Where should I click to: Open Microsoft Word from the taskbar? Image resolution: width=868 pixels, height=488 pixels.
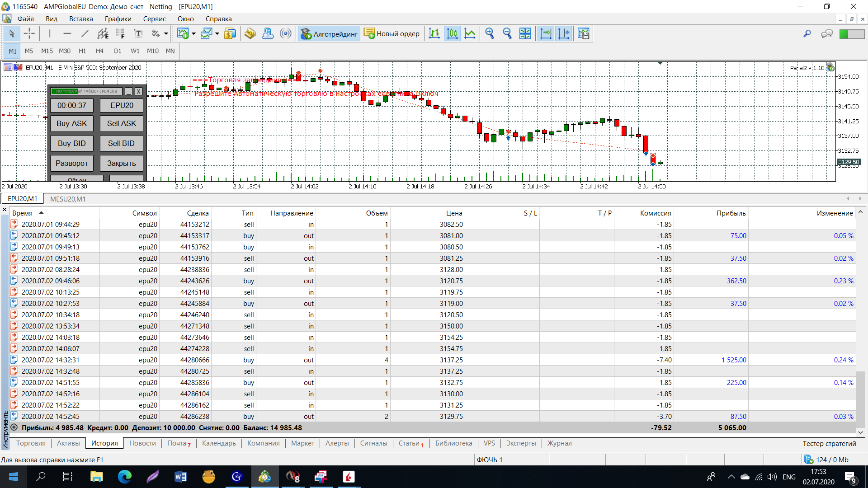[180, 477]
